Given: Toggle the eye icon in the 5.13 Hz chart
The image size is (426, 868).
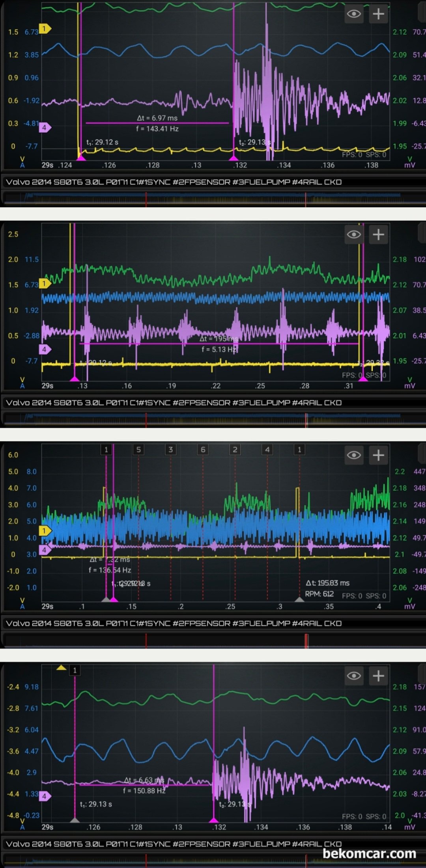Looking at the screenshot, I should pyautogui.click(x=354, y=235).
